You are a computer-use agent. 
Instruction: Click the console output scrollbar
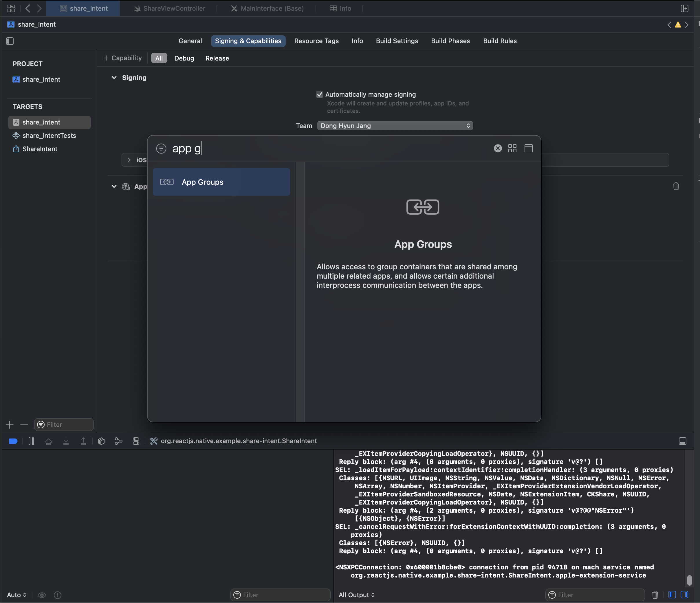coord(689,580)
